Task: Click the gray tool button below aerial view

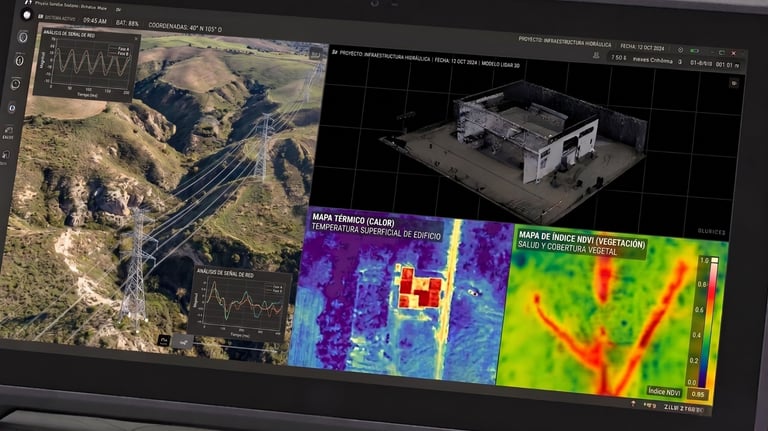Action: click(183, 342)
